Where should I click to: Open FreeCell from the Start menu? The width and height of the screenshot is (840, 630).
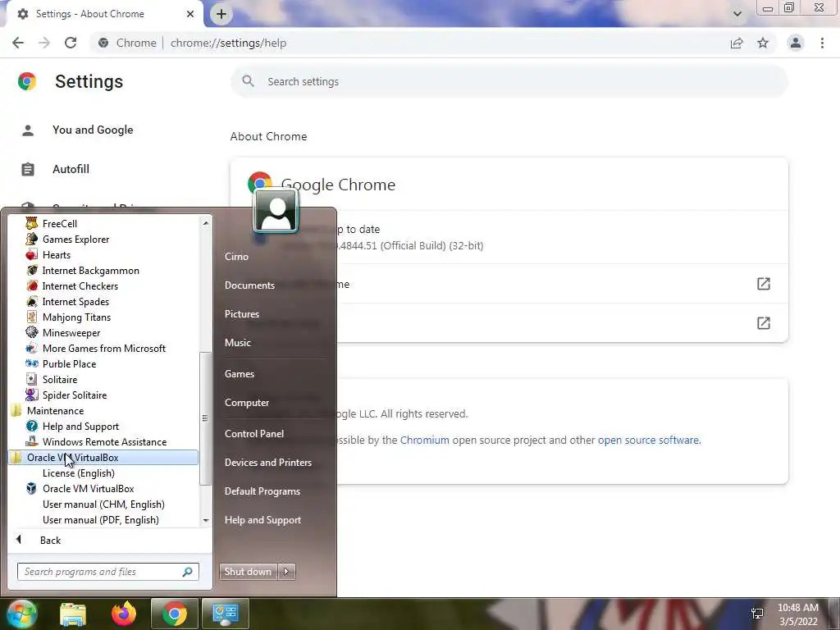(59, 223)
